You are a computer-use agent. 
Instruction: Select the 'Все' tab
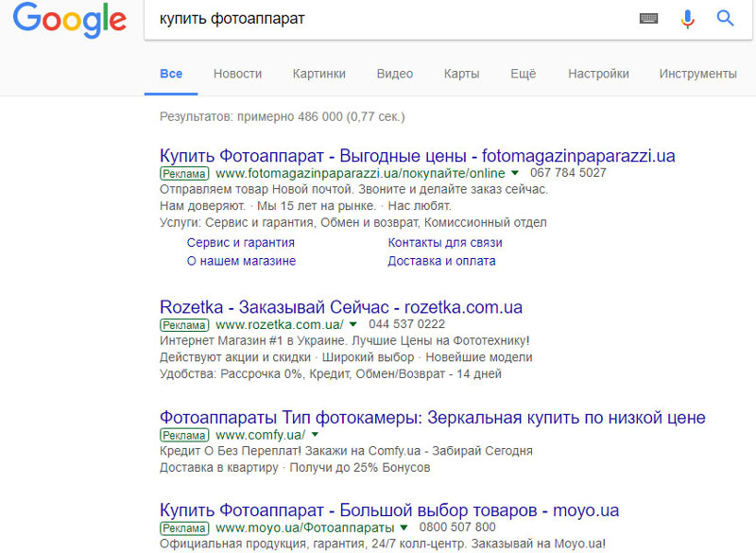coord(171,74)
